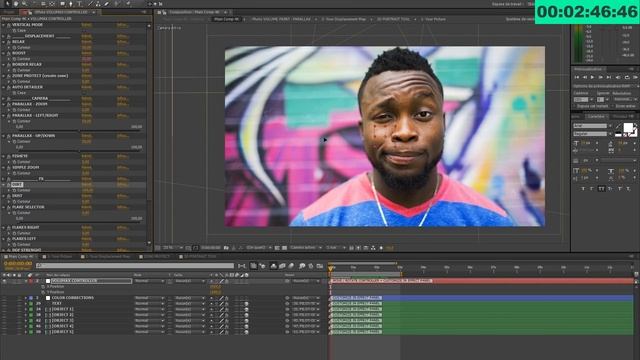Select the Clone Stamp tool
640x360 pixels.
pos(98,4)
